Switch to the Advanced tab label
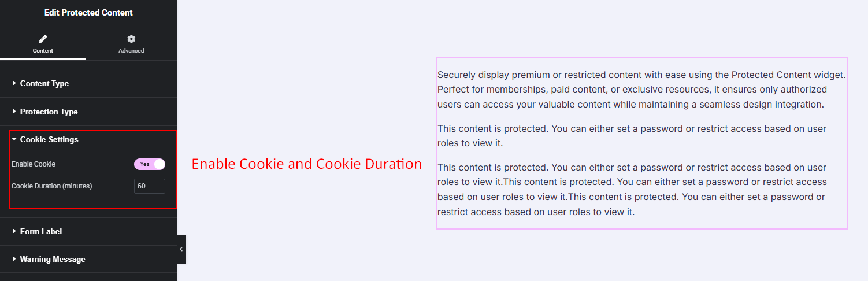This screenshot has width=868, height=281. (131, 50)
